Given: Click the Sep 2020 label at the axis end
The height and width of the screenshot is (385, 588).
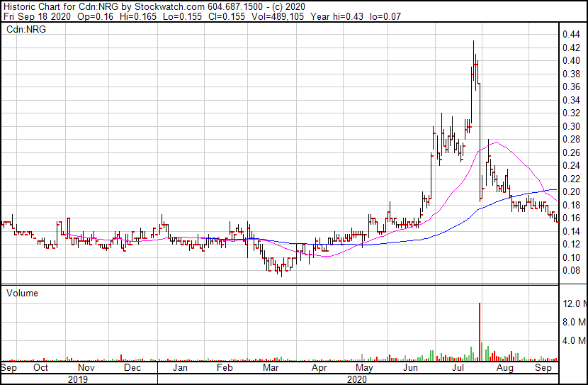Looking at the screenshot, I should (543, 367).
